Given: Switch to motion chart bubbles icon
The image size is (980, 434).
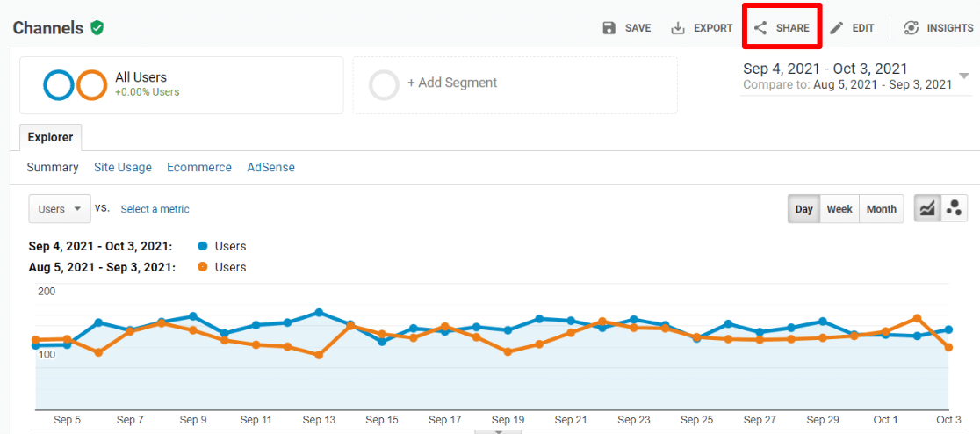Looking at the screenshot, I should [954, 209].
